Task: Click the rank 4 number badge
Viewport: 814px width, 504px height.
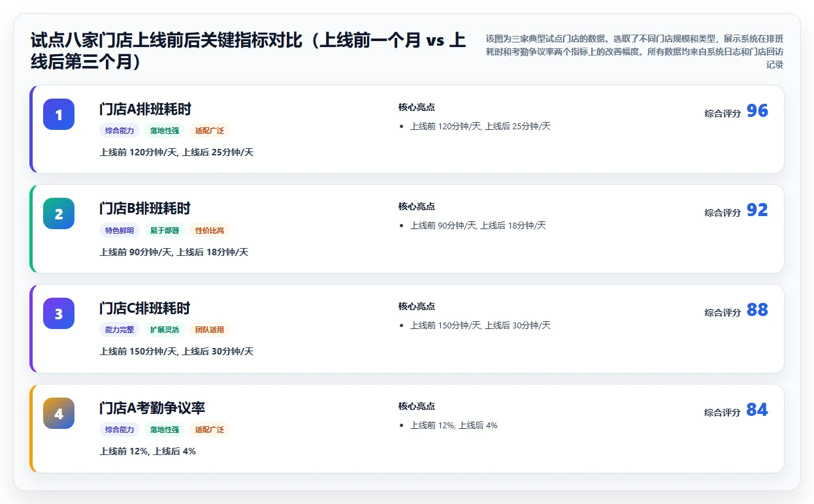Action: pyautogui.click(x=59, y=413)
